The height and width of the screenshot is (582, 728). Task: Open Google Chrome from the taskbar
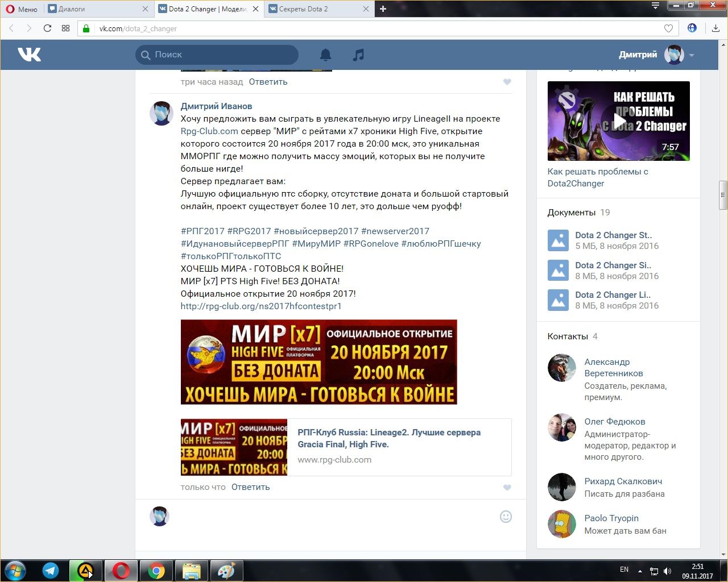pyautogui.click(x=156, y=571)
